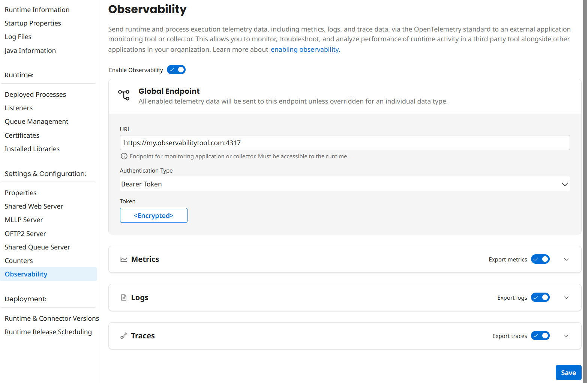Click into the endpoint URL field

[345, 143]
